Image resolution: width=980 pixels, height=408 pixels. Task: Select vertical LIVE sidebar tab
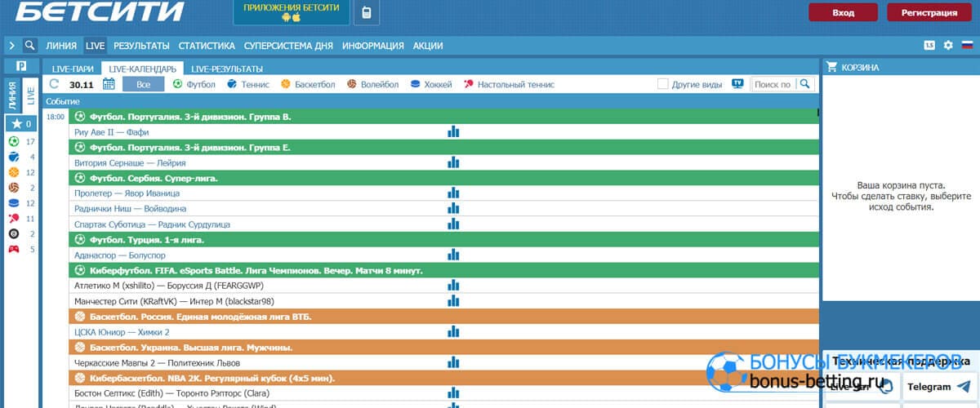point(30,95)
